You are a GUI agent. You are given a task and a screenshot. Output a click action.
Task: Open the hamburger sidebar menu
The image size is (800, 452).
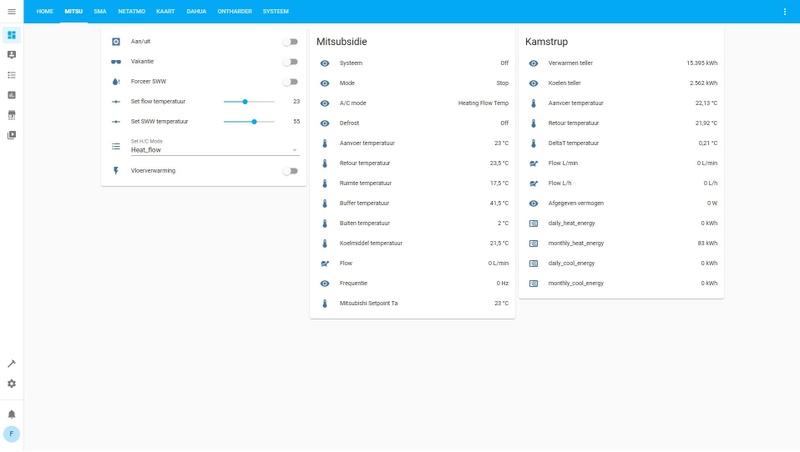coord(11,11)
